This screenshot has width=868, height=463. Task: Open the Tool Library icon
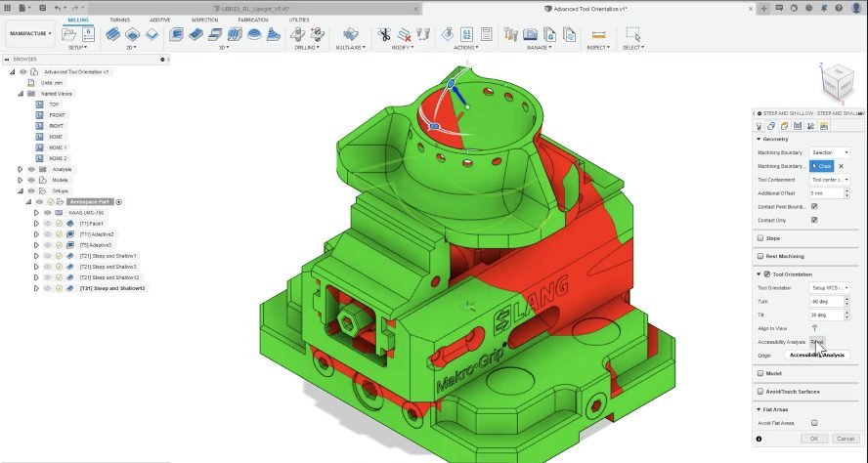click(510, 34)
